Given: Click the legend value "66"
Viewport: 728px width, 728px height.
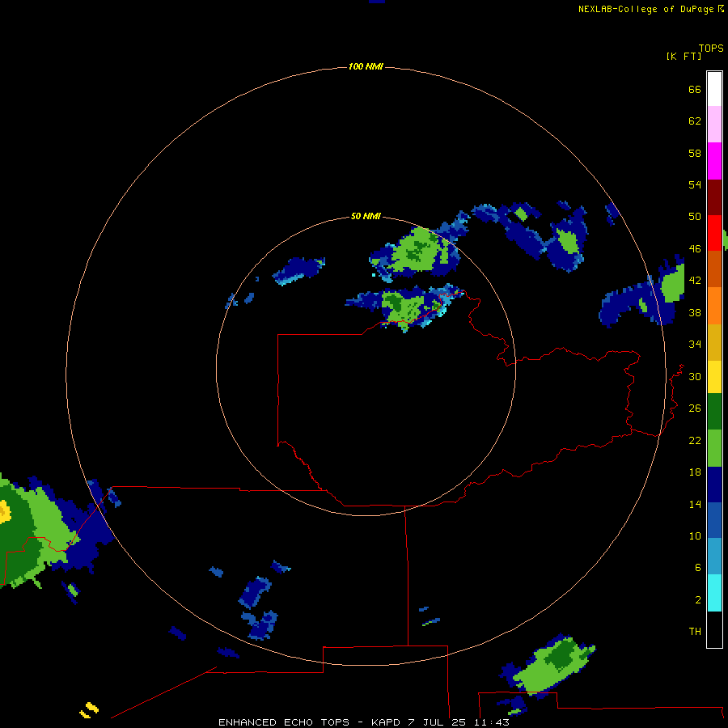Looking at the screenshot, I should point(695,90).
